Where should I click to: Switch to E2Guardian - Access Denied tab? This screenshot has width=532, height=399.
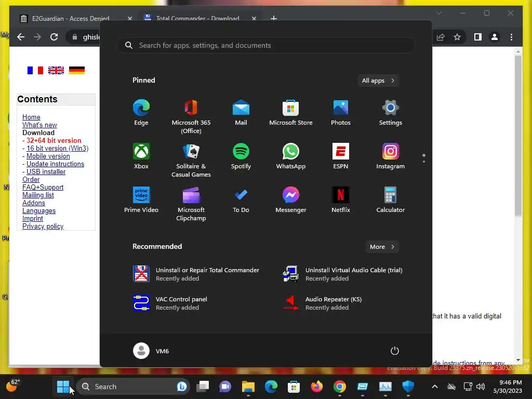[x=71, y=18]
